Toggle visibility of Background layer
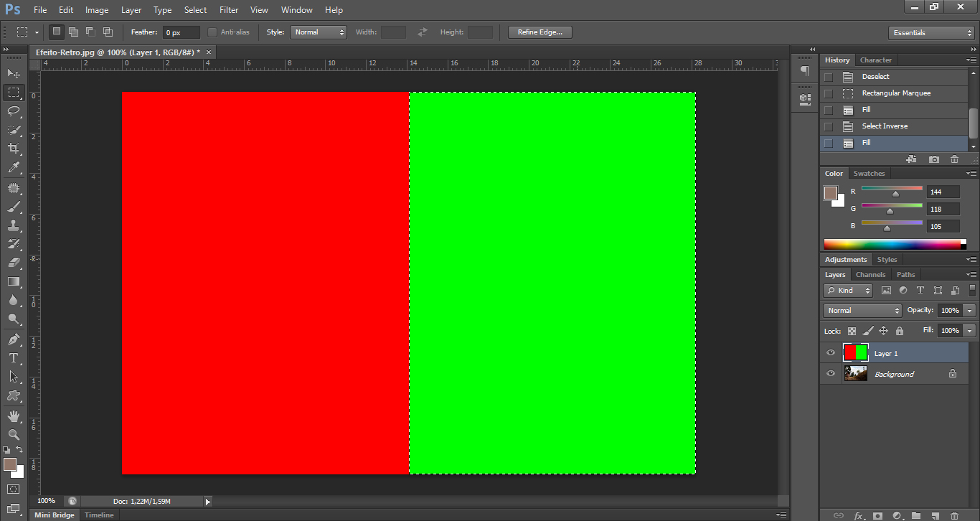 (831, 374)
